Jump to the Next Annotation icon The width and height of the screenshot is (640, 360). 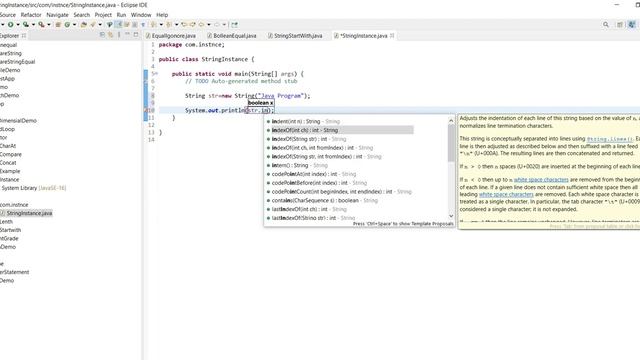point(153,24)
